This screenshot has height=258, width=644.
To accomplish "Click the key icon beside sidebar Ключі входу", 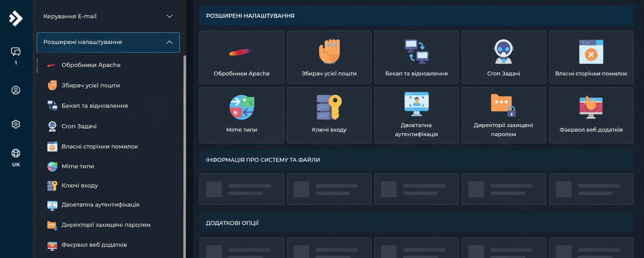I will click(x=52, y=185).
